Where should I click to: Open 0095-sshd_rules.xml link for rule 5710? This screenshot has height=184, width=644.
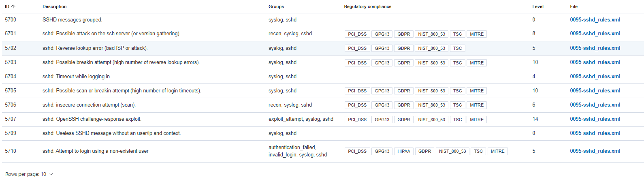click(595, 151)
